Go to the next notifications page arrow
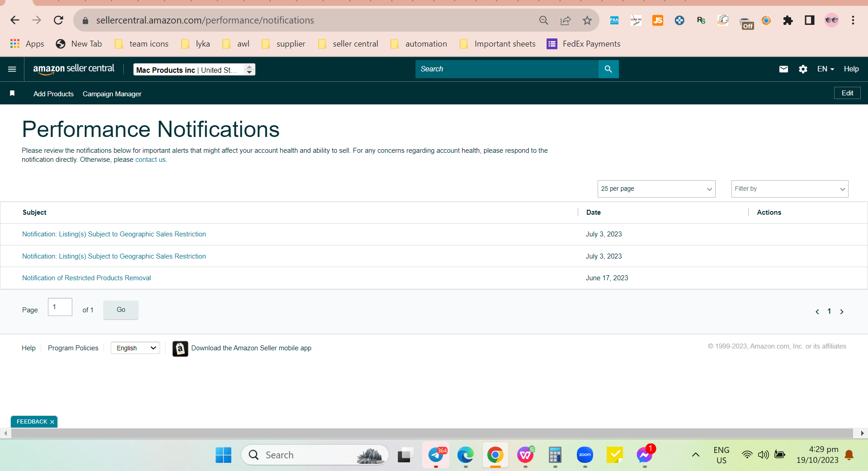Image resolution: width=868 pixels, height=471 pixels. point(842,311)
